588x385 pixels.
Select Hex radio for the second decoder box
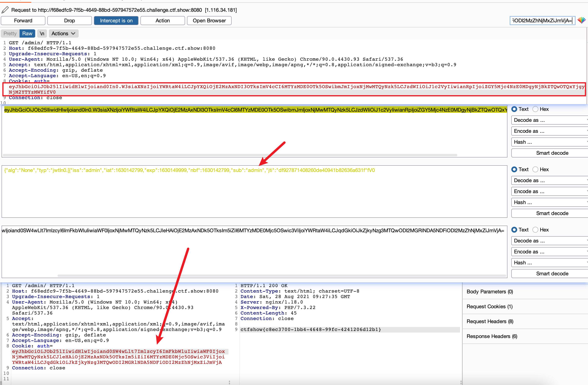click(535, 169)
